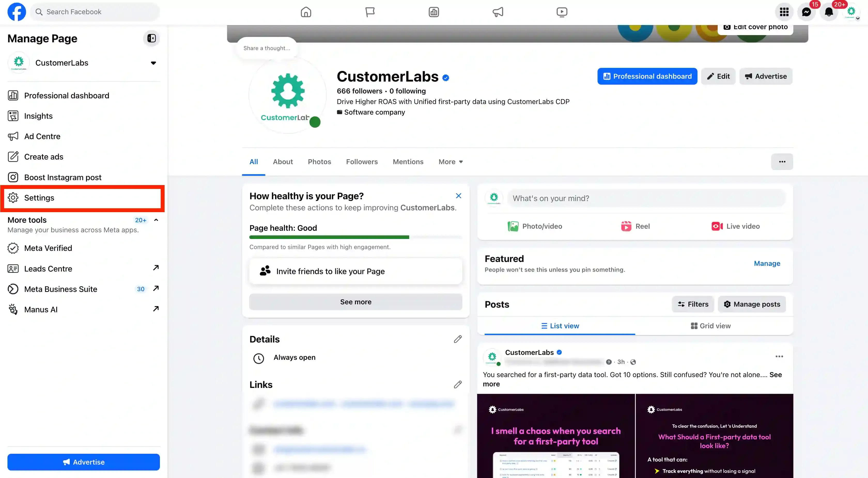Open Leads Centre external link arrow
This screenshot has height=478, width=868.
point(156,268)
